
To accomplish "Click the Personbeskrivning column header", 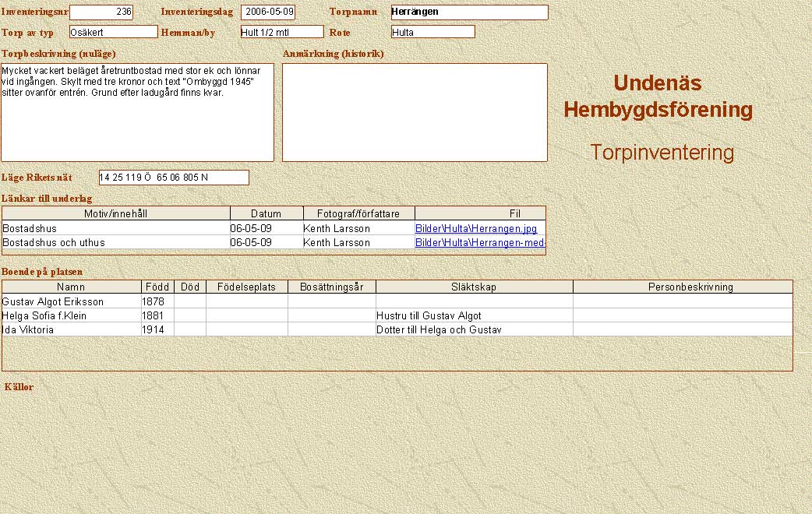I will click(x=683, y=287).
